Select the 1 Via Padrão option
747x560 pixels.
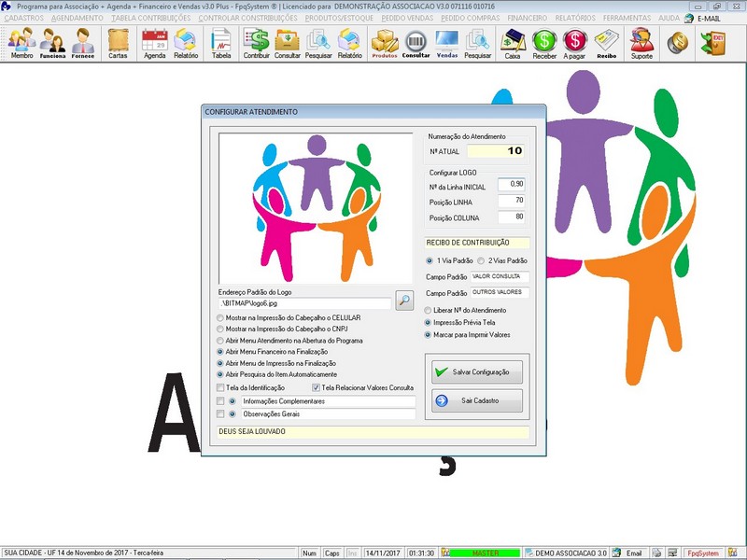430,261
